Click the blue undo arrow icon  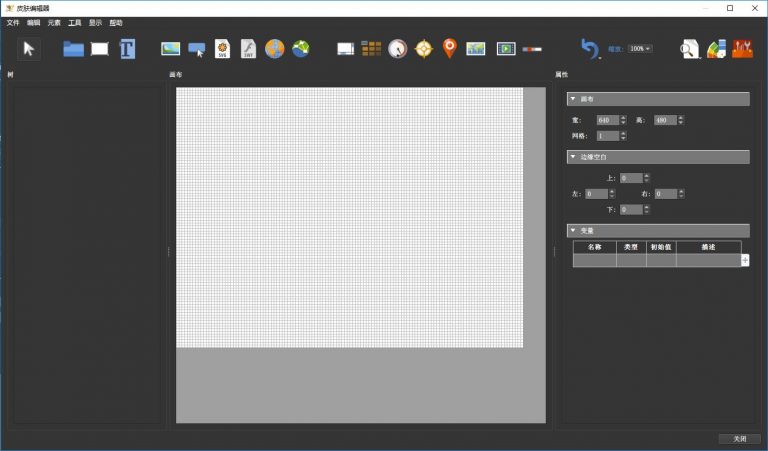(590, 48)
